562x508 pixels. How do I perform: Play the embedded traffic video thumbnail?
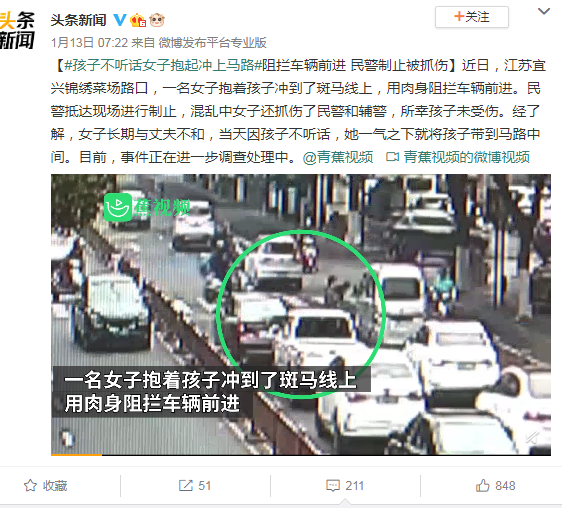301,314
